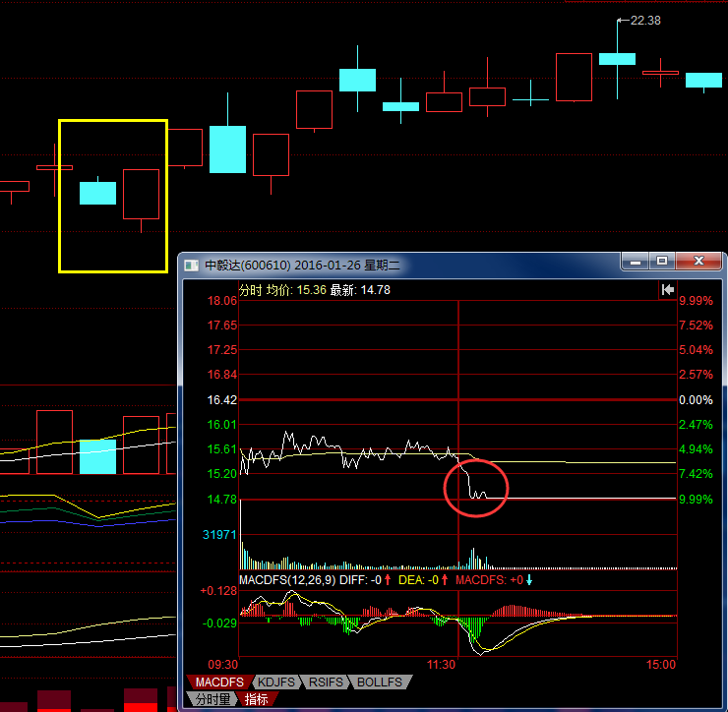This screenshot has width=728, height=712.
Task: Click the 15:00 time axis label
Action: (x=661, y=665)
